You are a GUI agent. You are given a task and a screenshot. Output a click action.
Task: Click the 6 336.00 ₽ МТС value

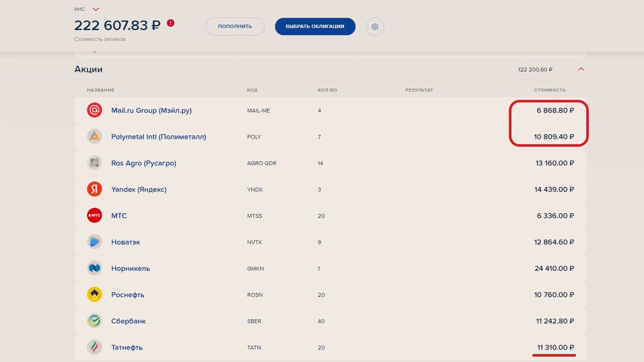555,216
